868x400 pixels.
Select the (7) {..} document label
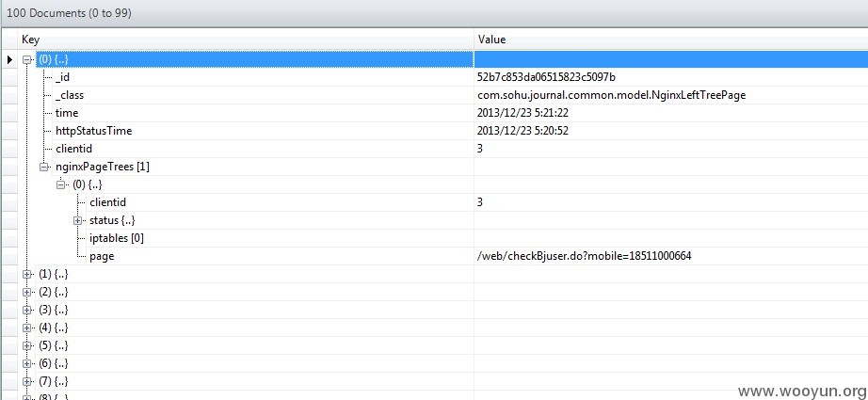54,381
